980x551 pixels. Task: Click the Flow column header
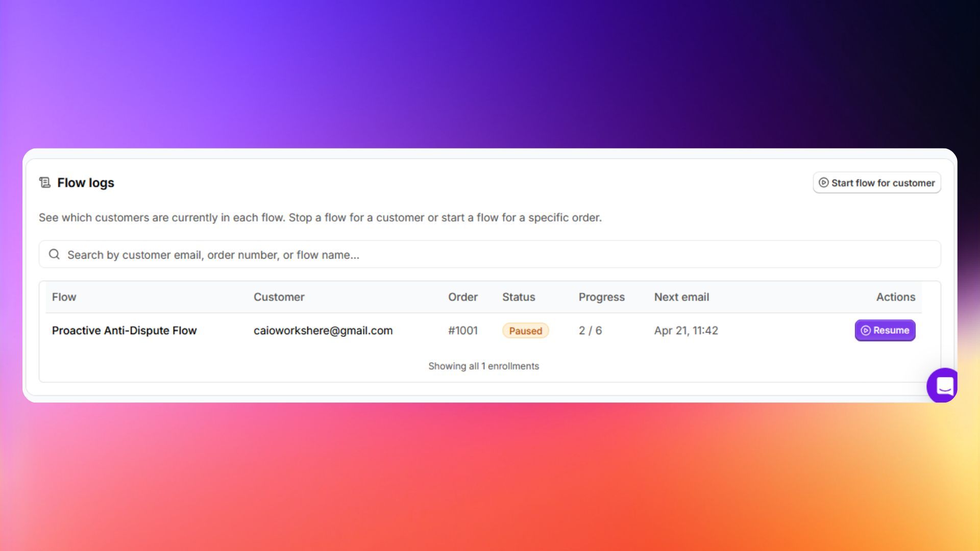(64, 297)
